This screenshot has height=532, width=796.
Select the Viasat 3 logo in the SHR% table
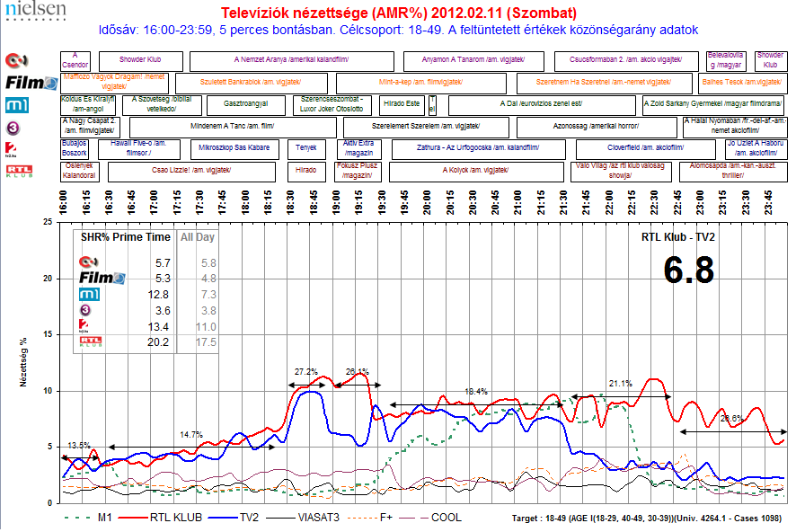(x=85, y=310)
